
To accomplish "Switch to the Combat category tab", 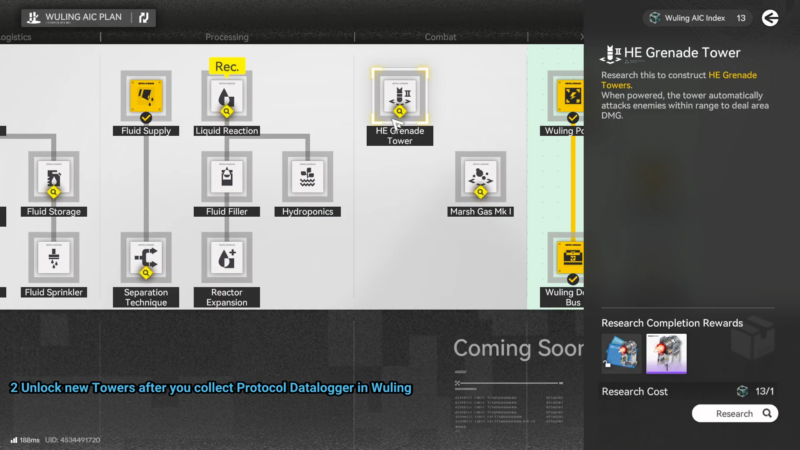I will [x=440, y=37].
